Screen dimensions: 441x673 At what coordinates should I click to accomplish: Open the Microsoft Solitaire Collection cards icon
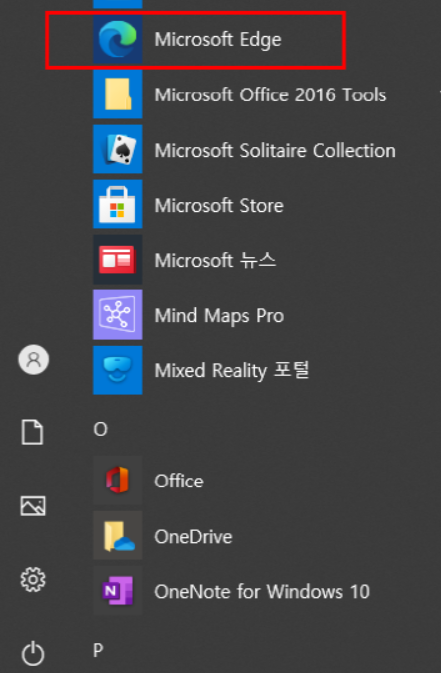point(118,149)
